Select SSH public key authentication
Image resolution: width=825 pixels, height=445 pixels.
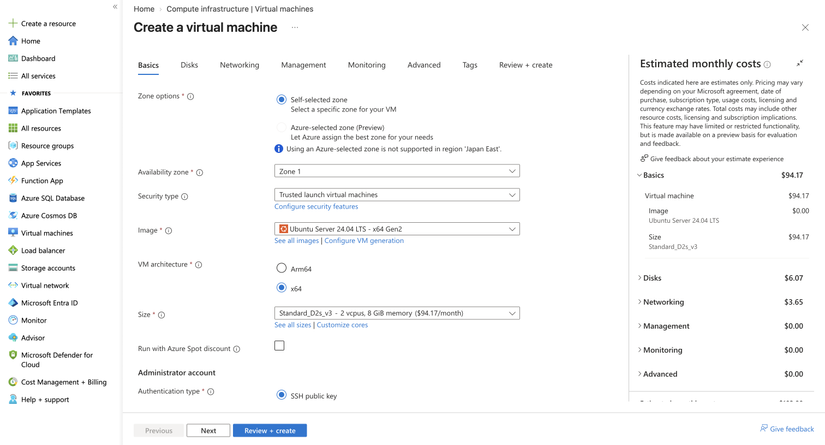(x=281, y=395)
